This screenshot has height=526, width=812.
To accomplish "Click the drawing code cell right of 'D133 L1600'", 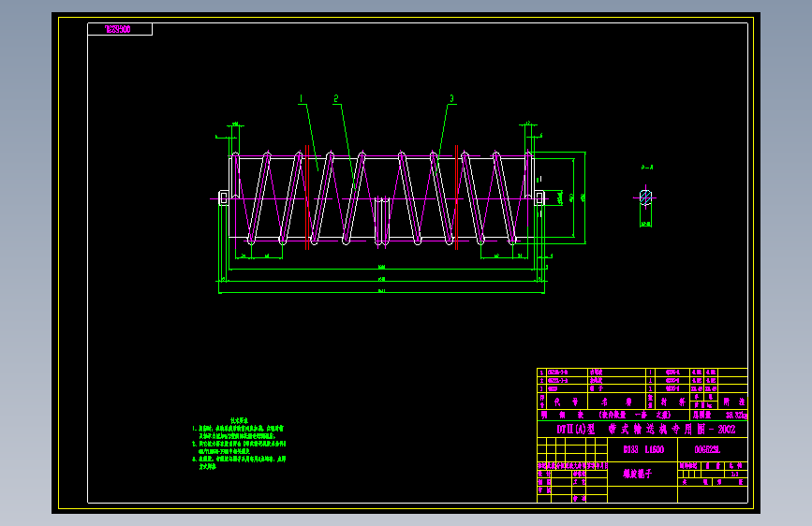I will (713, 449).
